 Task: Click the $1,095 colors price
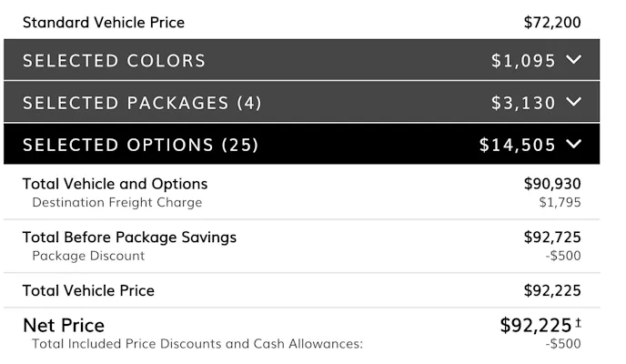pyautogui.click(x=522, y=61)
